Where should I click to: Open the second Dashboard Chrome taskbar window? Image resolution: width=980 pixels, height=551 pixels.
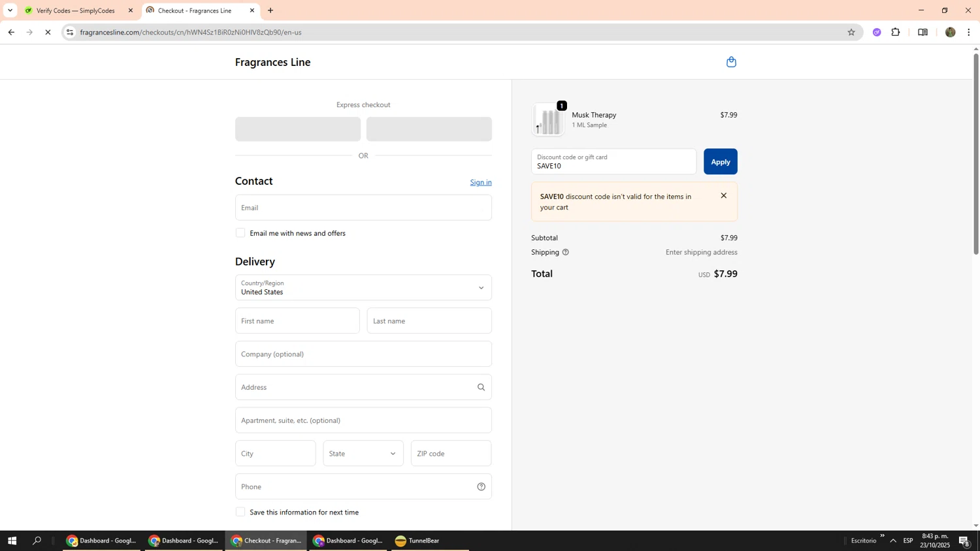click(183, 541)
